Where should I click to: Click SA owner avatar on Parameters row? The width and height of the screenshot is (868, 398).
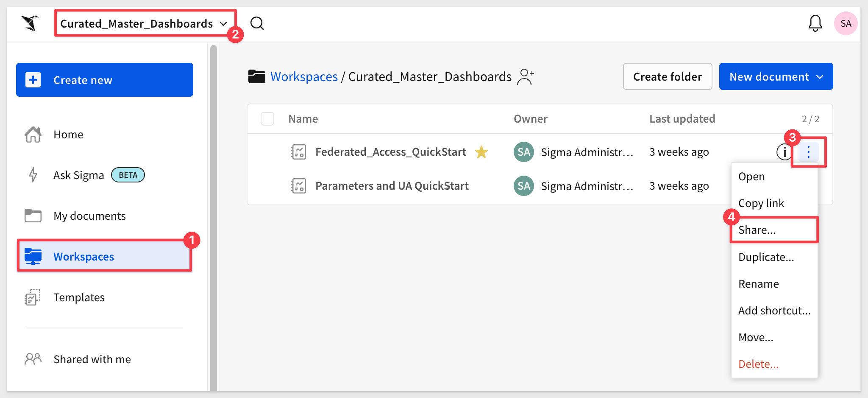coord(524,186)
